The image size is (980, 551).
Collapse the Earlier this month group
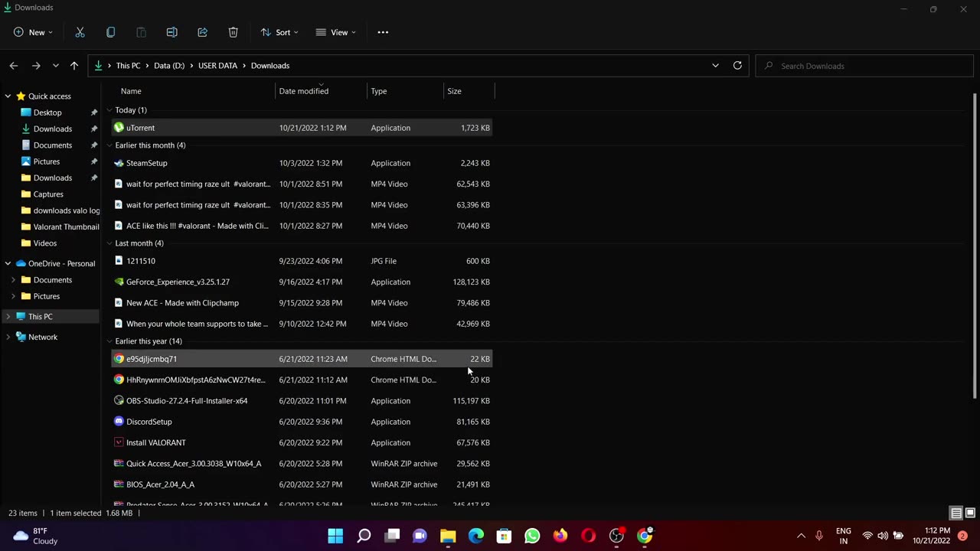109,145
